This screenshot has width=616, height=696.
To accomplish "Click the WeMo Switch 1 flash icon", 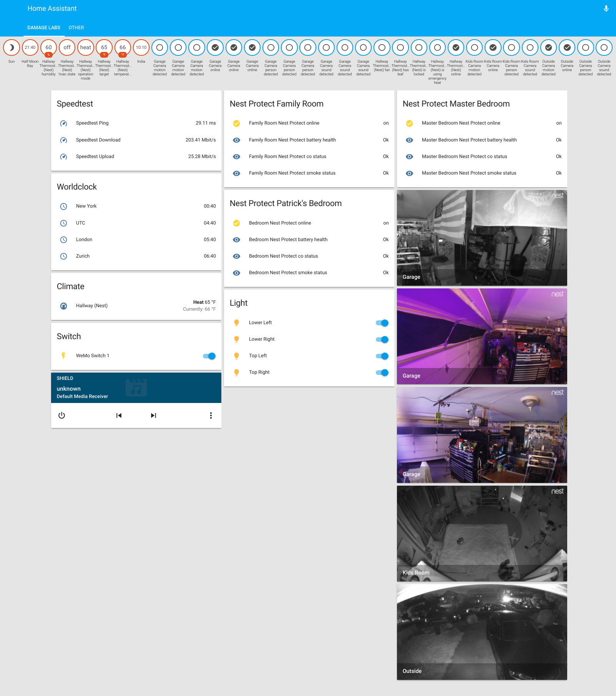I will point(64,356).
